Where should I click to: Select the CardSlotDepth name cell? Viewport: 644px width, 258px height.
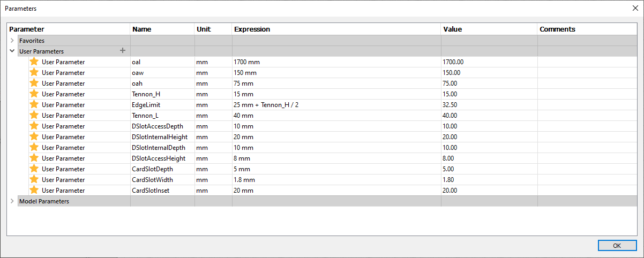pos(162,169)
